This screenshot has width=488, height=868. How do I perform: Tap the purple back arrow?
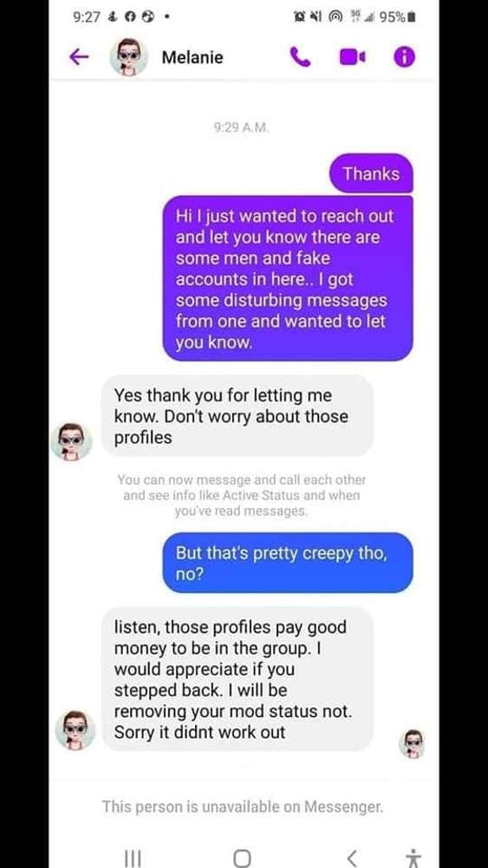tap(79, 56)
